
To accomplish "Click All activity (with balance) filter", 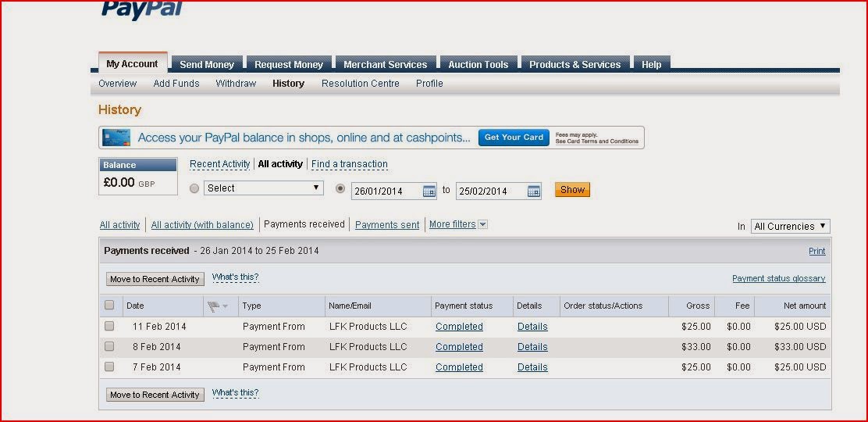I will tap(202, 224).
